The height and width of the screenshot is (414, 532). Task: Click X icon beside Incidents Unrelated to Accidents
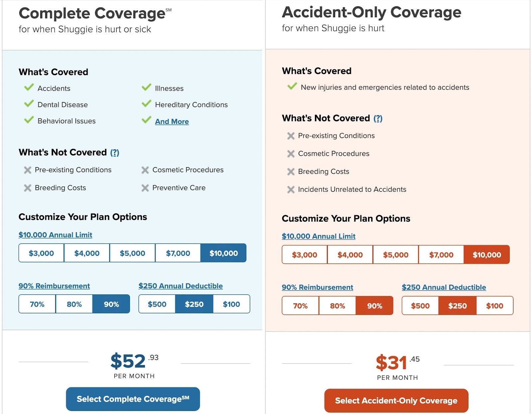pos(291,190)
